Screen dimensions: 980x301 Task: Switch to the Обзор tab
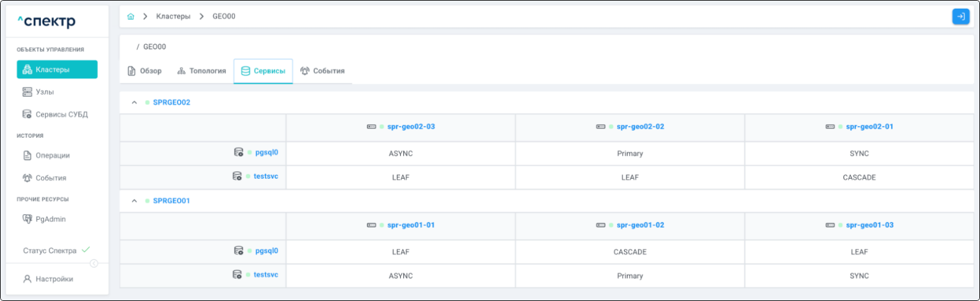tap(145, 71)
